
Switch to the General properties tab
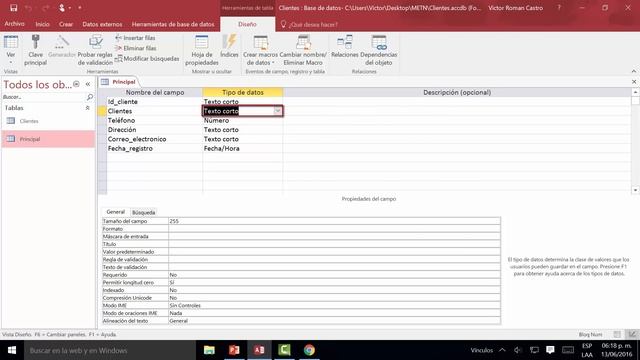116,212
